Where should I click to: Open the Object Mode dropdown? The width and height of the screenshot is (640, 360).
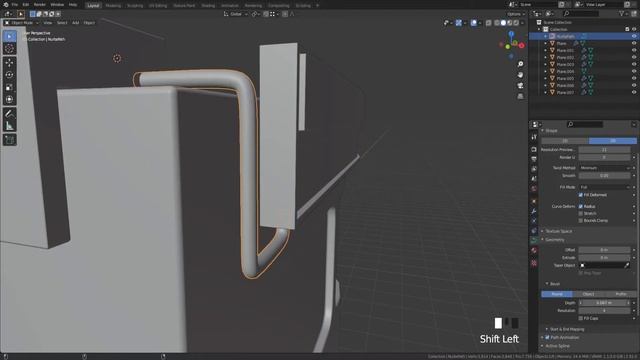21,23
